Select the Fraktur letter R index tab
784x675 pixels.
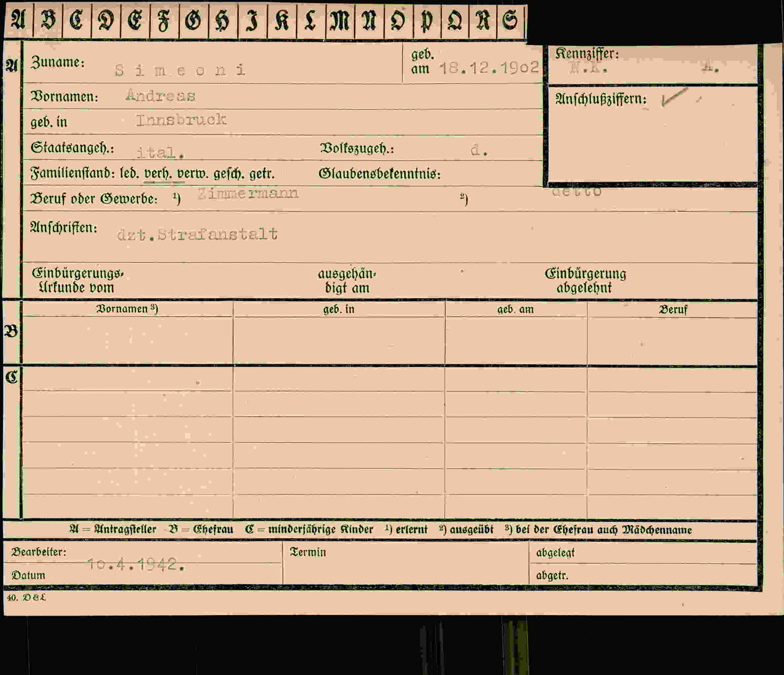coord(483,20)
